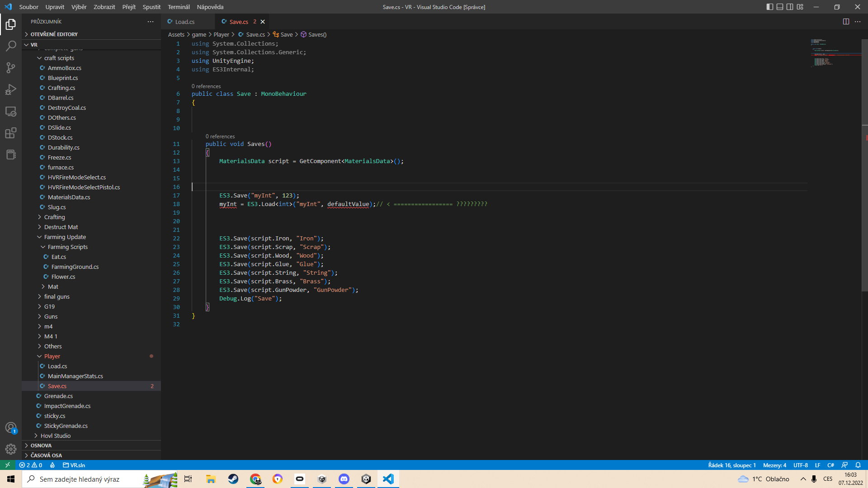Collapse the Farming Update folder

[x=91, y=237]
